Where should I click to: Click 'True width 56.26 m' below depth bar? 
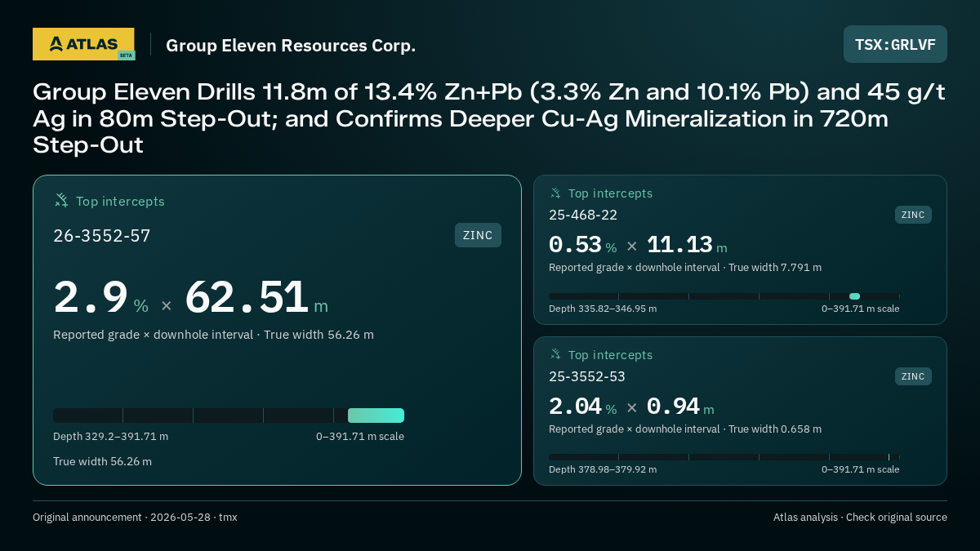pyautogui.click(x=102, y=461)
